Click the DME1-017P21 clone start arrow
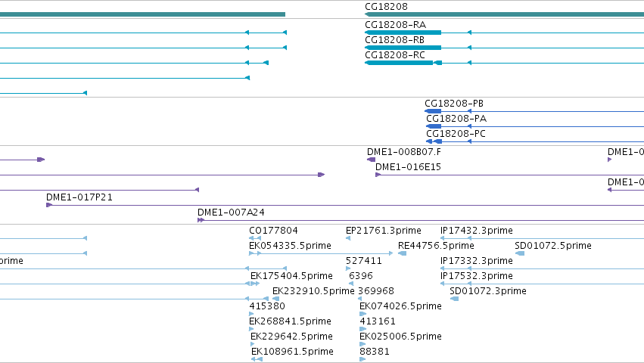This screenshot has height=363, width=644. pos(49,205)
